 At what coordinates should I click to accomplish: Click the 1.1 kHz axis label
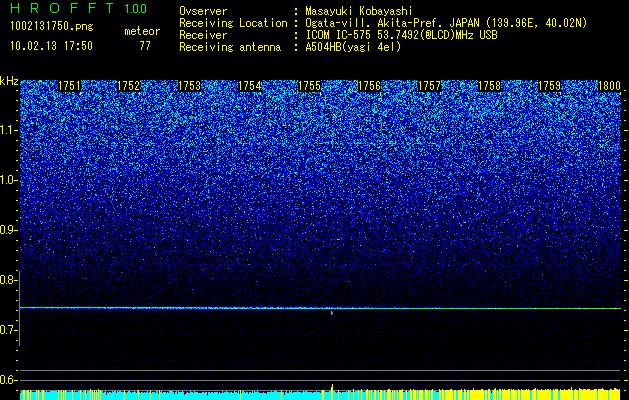pyautogui.click(x=8, y=130)
